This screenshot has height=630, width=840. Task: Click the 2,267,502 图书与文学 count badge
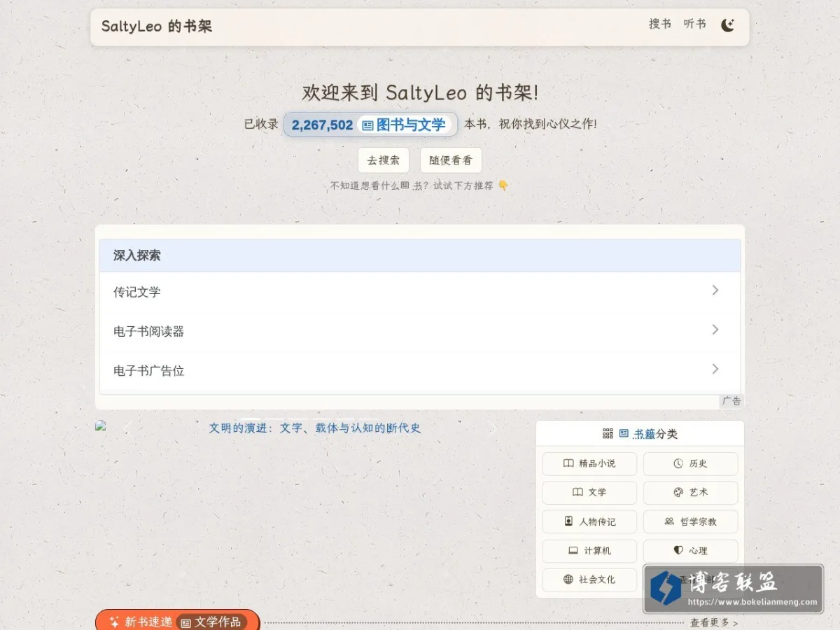coord(370,125)
